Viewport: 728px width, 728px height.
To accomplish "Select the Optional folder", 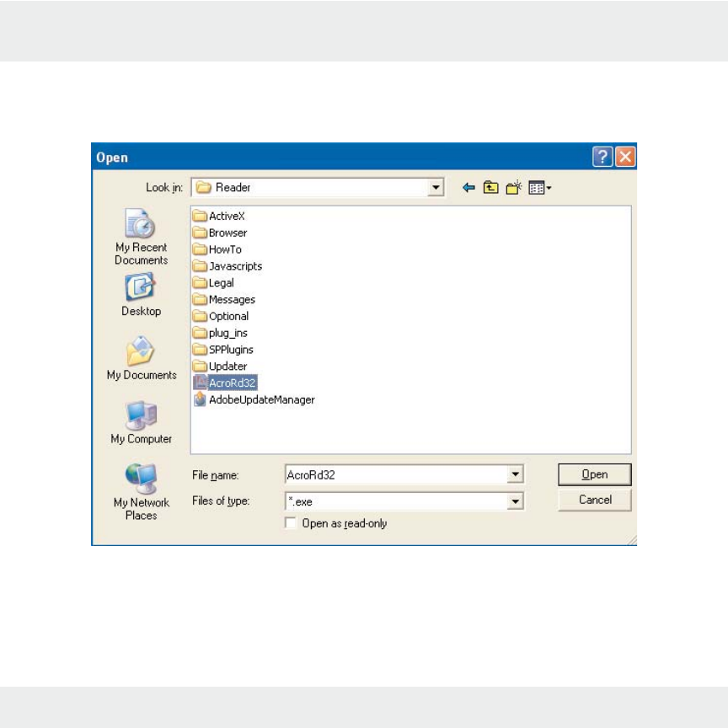I will (221, 316).
